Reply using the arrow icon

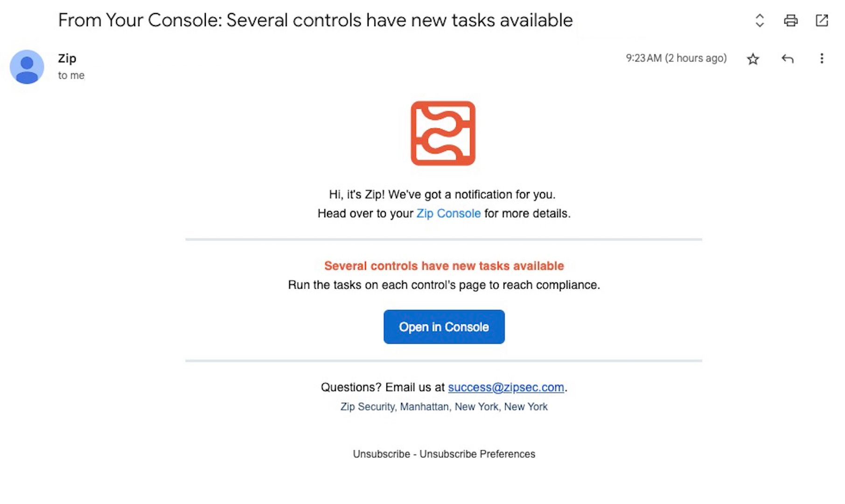787,59
